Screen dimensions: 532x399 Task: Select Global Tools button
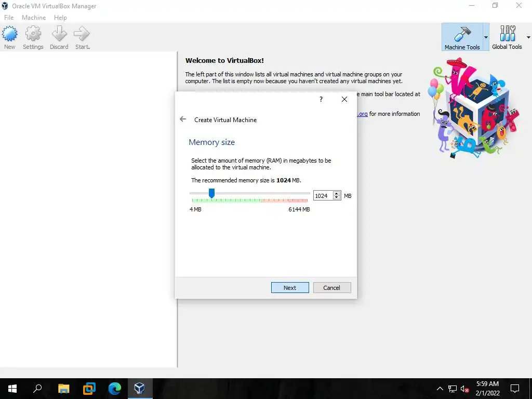pos(507,37)
